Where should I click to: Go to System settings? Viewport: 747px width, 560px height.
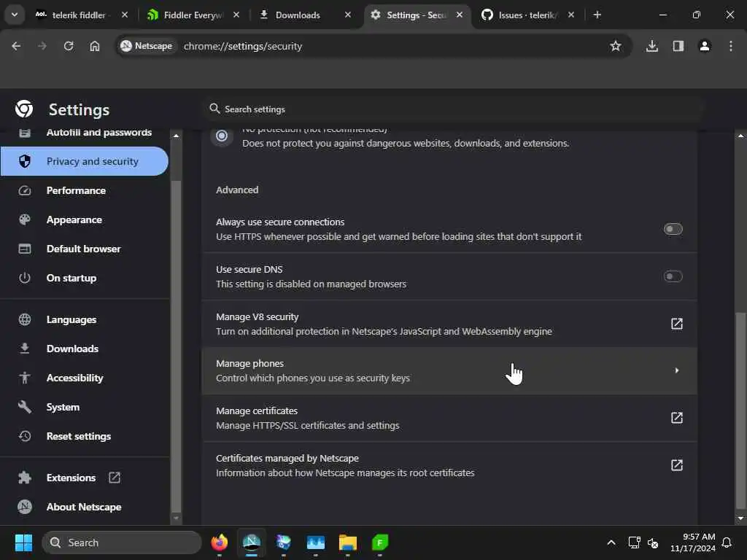point(85,407)
